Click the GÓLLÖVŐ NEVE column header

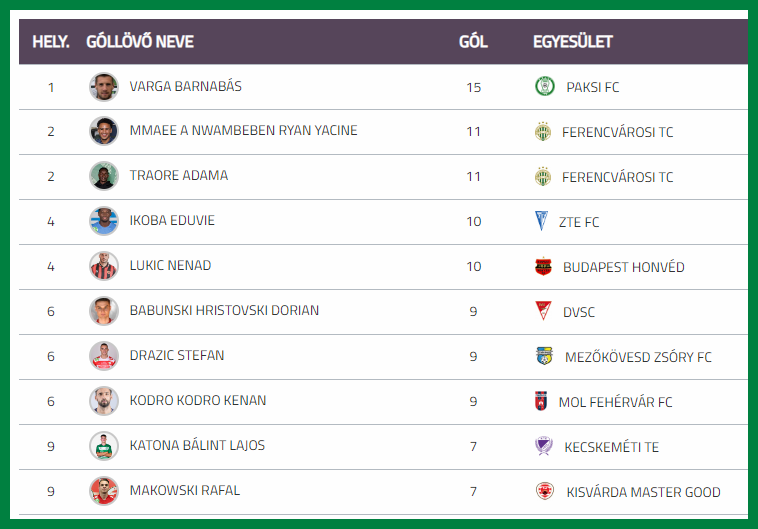click(x=140, y=42)
